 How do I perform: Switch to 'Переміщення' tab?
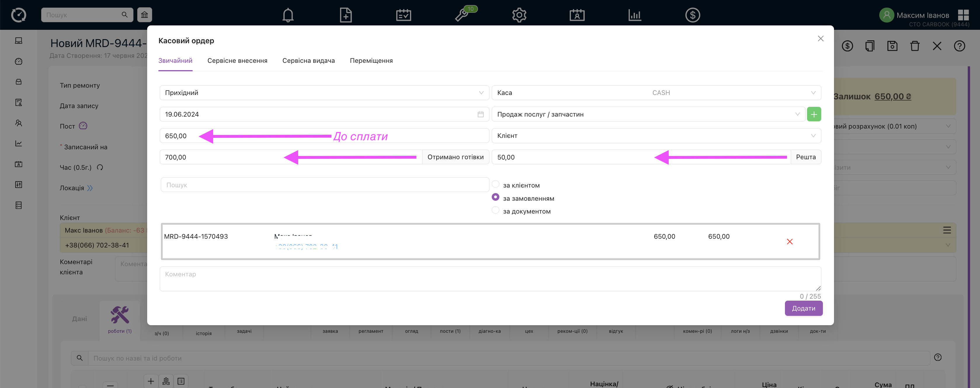pos(371,60)
